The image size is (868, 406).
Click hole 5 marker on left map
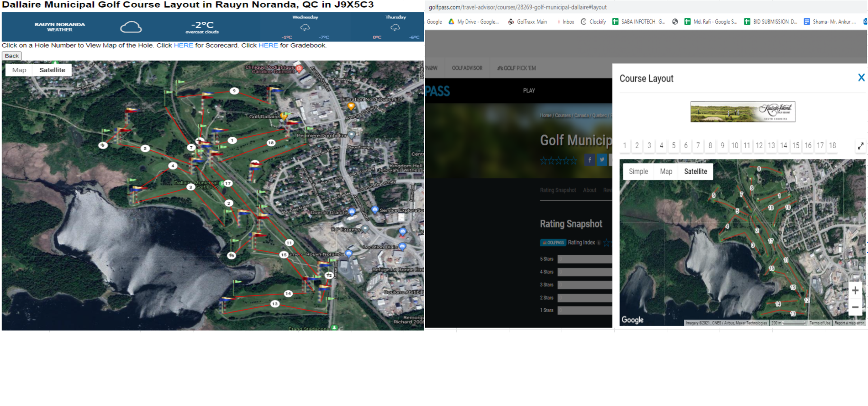145,148
